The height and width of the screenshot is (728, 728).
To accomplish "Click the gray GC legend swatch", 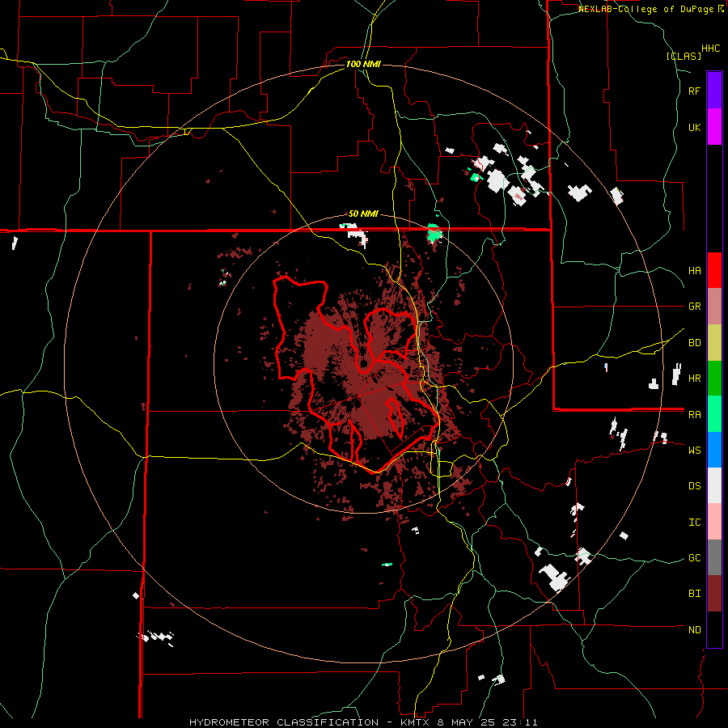I will click(x=714, y=557).
